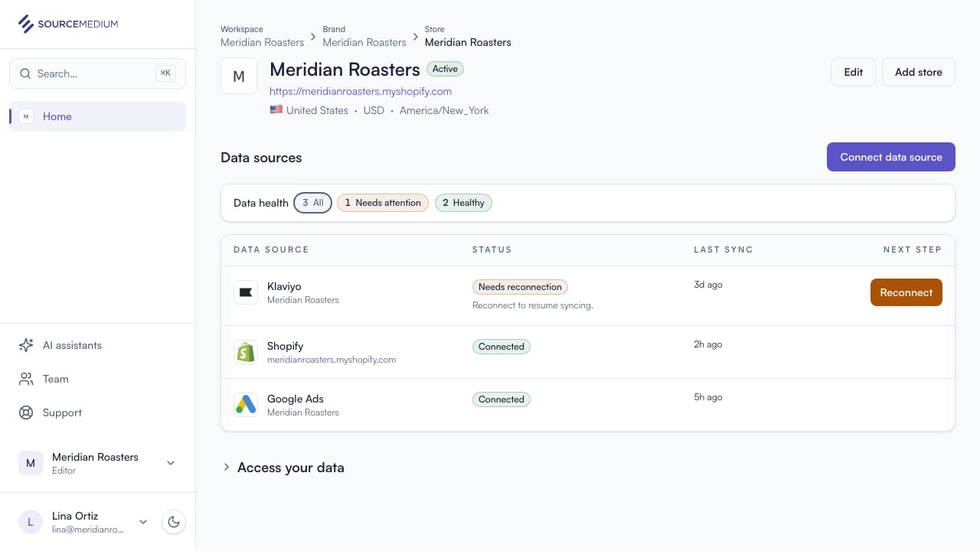Click the Active status badge
The image size is (980, 551).
tap(445, 69)
